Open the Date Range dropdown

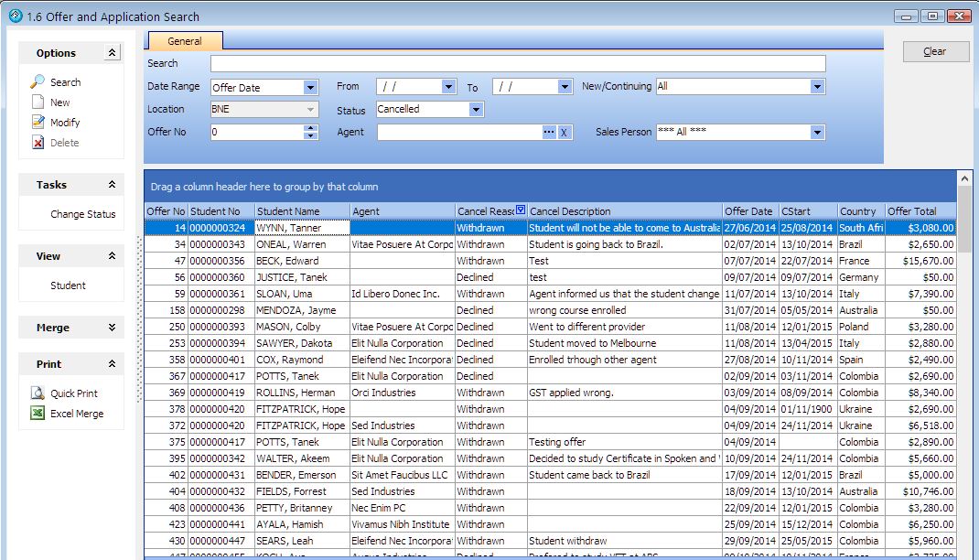[x=310, y=88]
